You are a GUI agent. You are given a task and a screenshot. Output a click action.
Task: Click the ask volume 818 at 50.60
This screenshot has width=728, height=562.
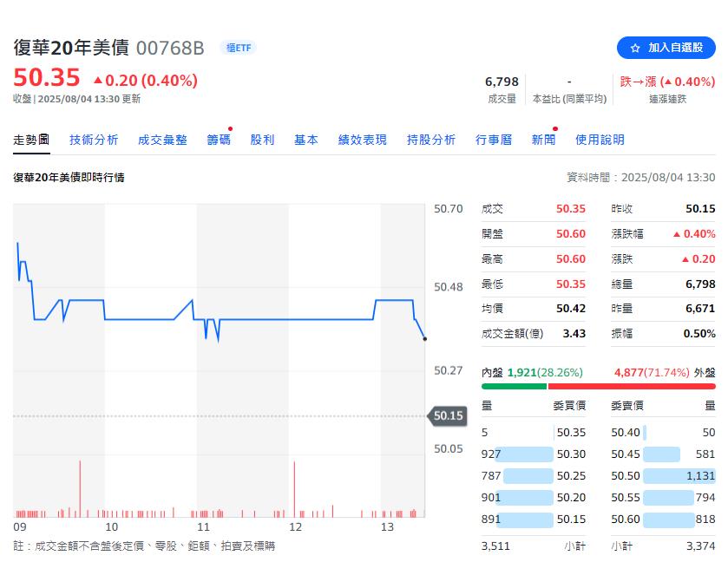(705, 520)
